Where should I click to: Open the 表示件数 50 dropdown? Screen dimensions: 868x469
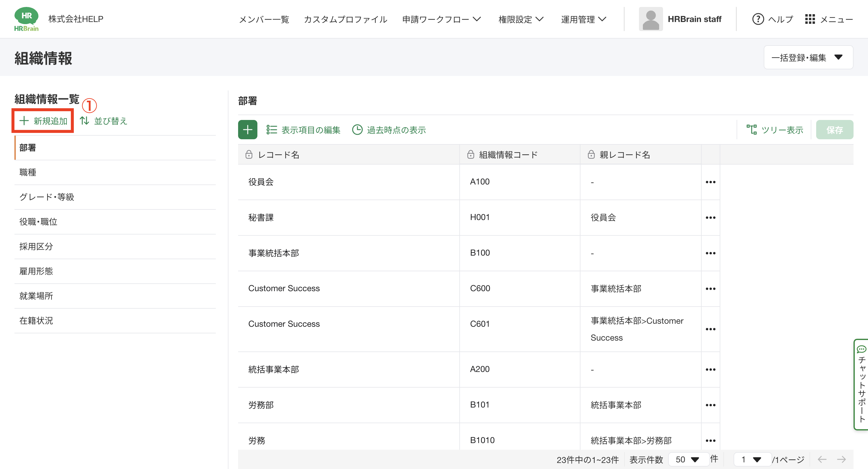point(688,460)
